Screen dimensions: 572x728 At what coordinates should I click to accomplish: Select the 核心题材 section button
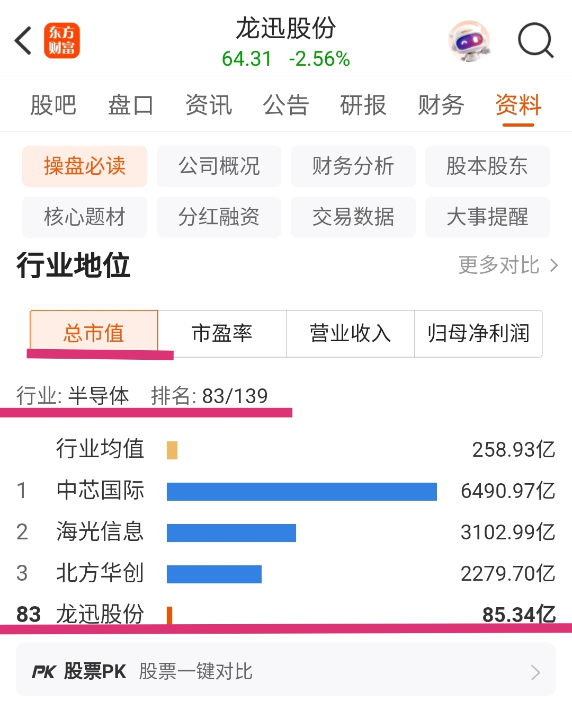coord(85,217)
